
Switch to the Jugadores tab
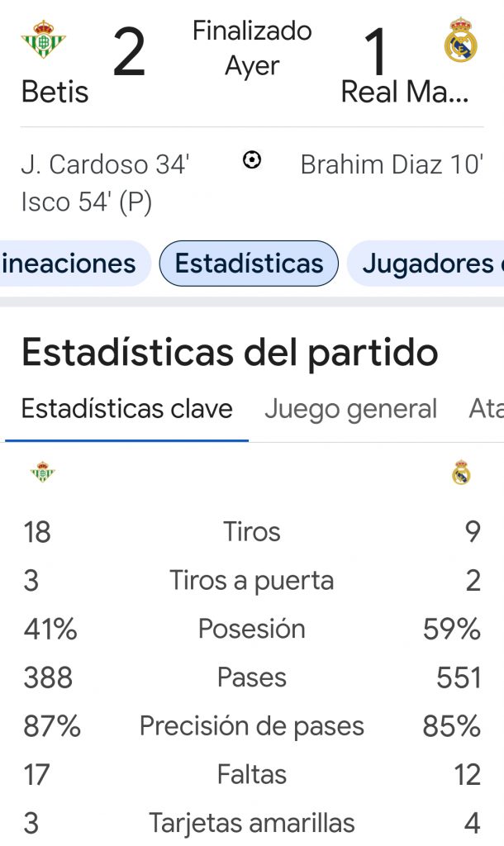point(431,264)
